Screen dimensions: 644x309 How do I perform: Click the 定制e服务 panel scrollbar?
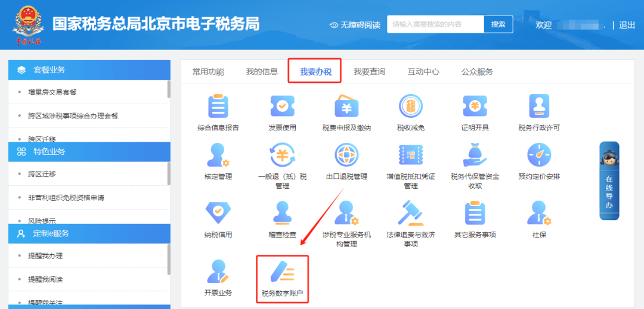(x=169, y=260)
